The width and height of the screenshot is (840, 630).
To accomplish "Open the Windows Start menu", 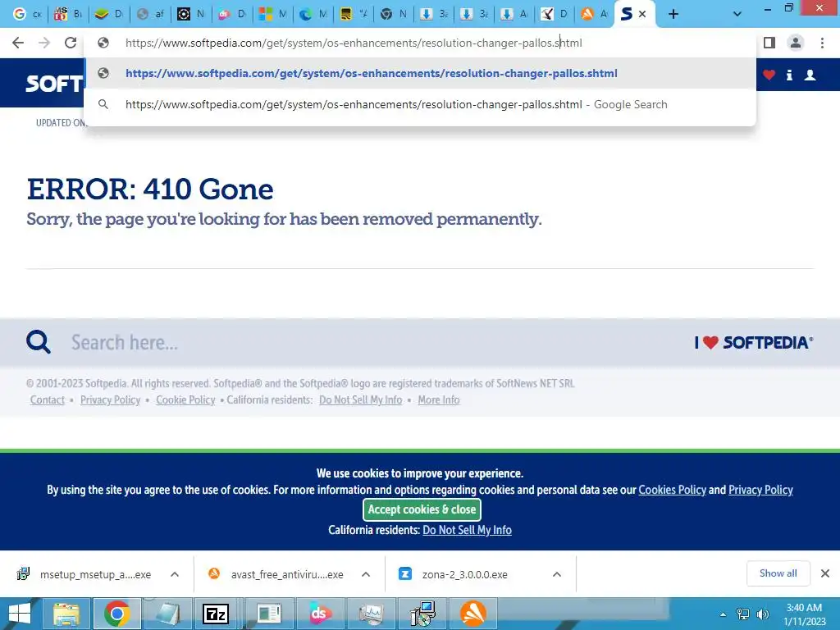I will point(20,614).
